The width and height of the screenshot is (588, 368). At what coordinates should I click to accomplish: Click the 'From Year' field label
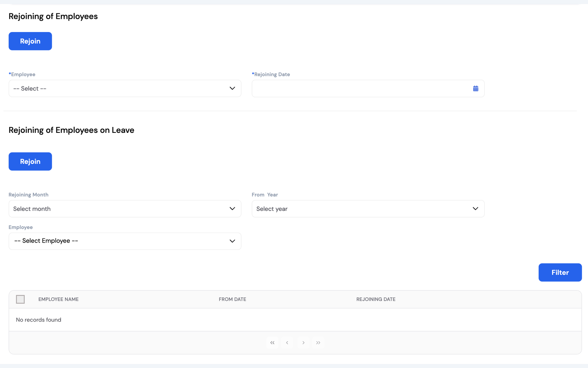click(265, 195)
